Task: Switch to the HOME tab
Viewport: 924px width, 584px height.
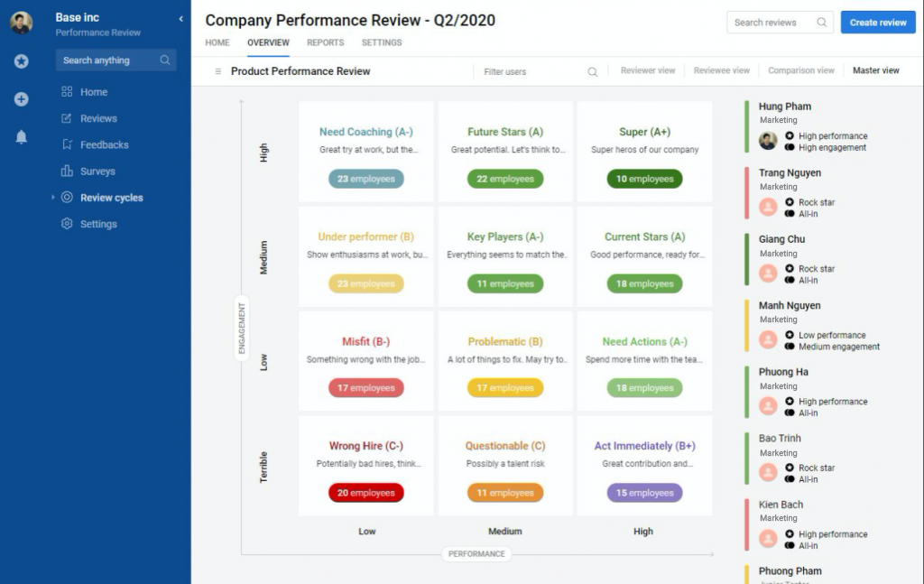Action: (217, 42)
